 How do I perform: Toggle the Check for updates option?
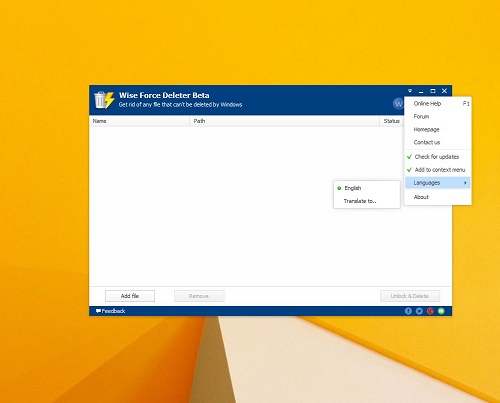click(438, 157)
